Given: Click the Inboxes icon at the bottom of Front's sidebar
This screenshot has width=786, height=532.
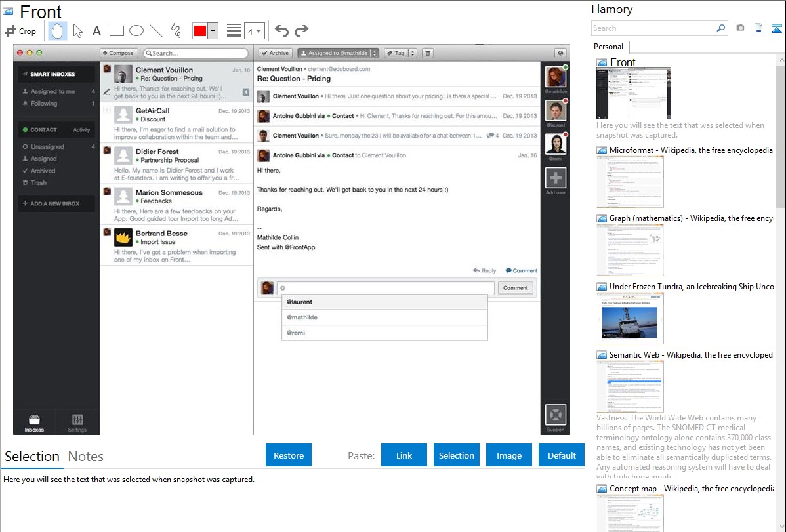Looking at the screenshot, I should 34,422.
